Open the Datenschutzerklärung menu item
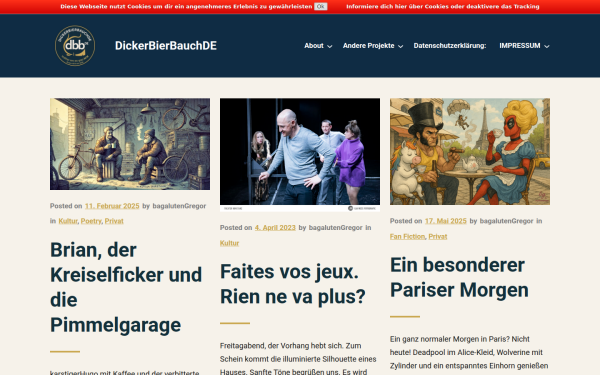 (450, 46)
